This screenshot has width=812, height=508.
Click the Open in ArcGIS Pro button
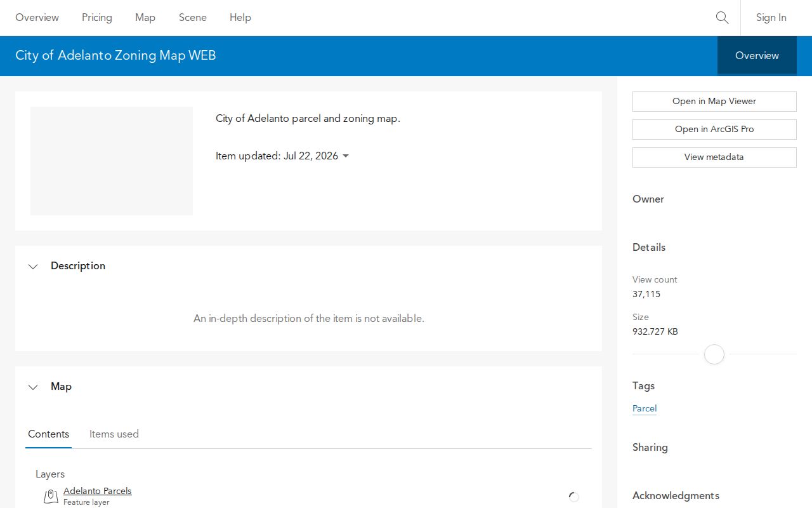[x=714, y=130]
